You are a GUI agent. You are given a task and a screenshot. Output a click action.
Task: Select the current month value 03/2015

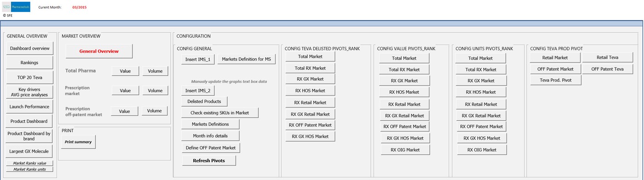(80, 7)
